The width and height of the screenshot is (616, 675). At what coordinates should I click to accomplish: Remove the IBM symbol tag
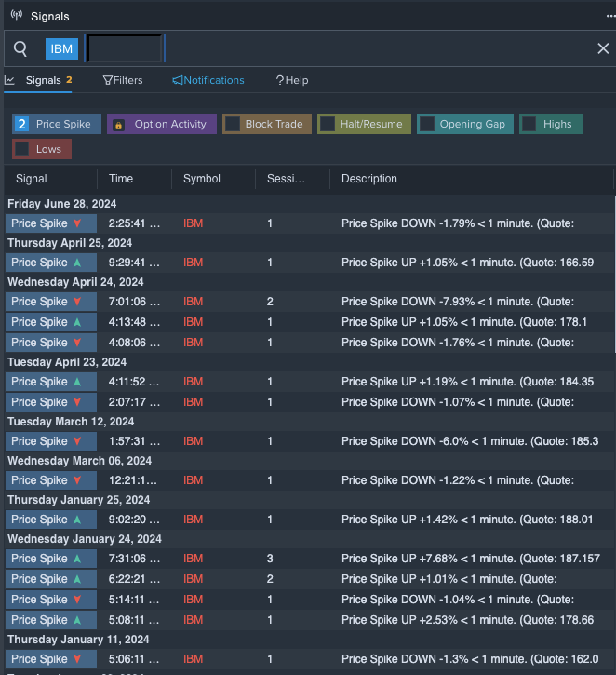point(61,48)
